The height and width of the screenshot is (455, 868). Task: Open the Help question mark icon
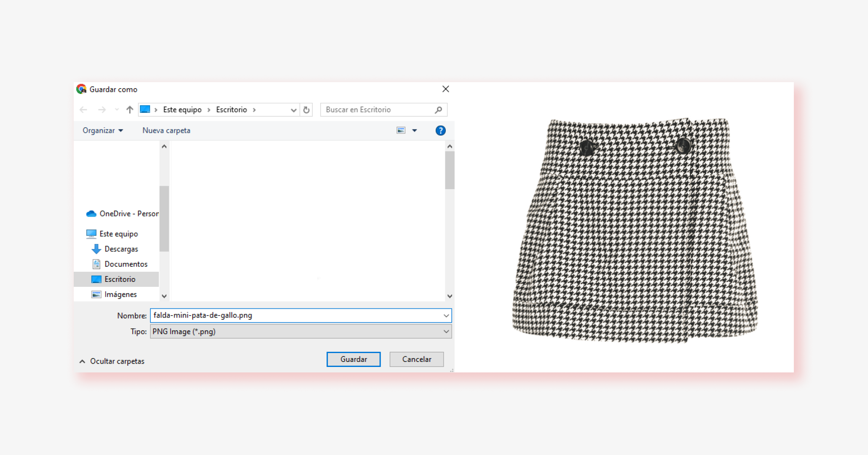[440, 131]
